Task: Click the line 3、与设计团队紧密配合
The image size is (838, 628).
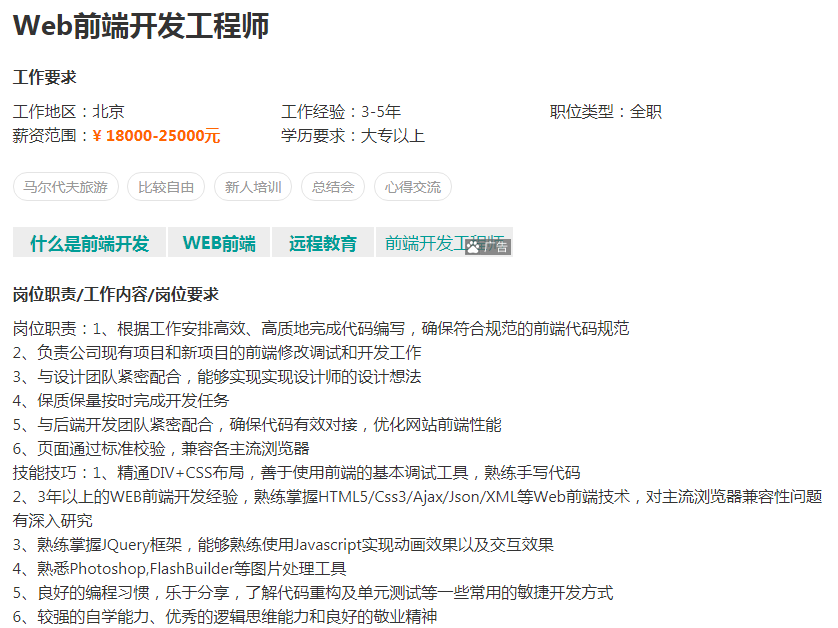Action: 217,376
